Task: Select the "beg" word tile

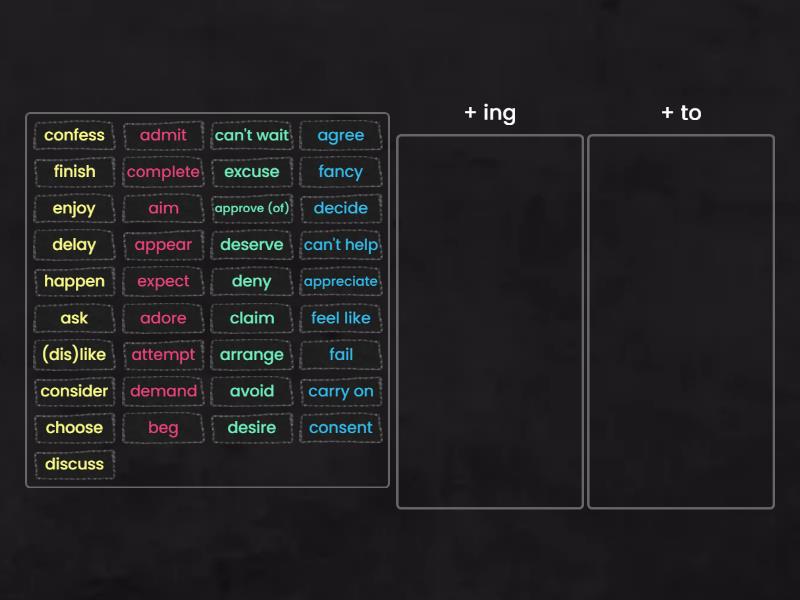Action: point(163,428)
